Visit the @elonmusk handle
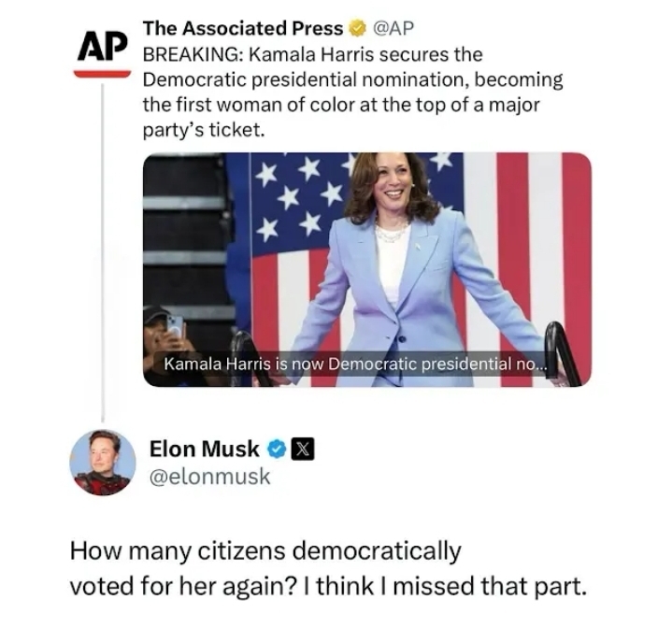Screen dimensions: 672x628 coord(209,477)
